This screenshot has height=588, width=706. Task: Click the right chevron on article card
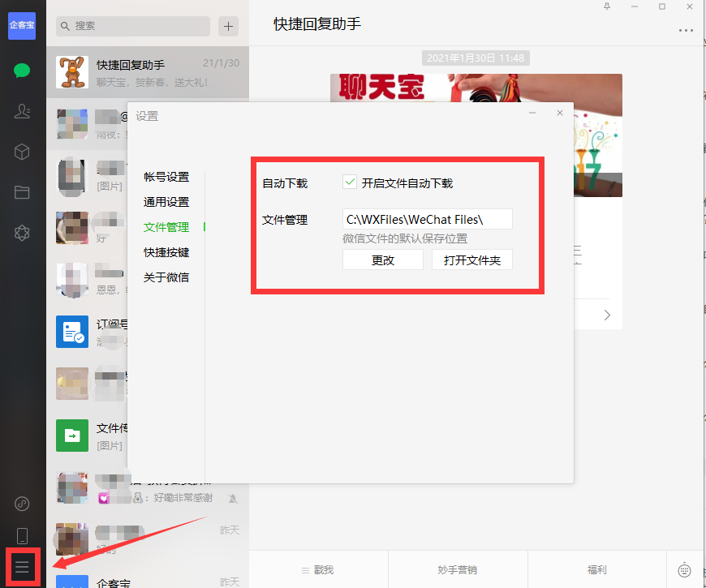click(607, 315)
